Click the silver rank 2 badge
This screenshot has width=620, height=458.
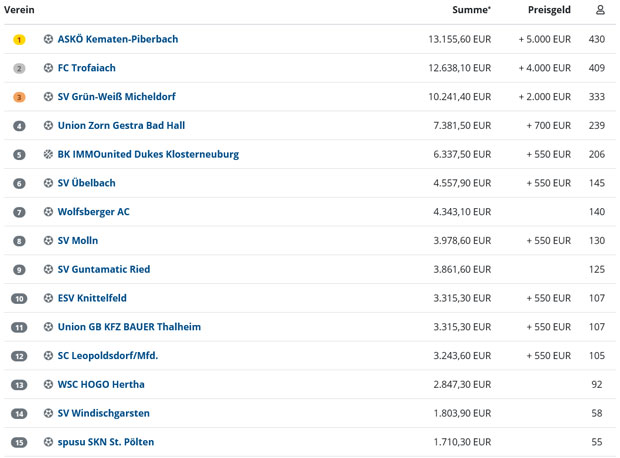pyautogui.click(x=19, y=68)
